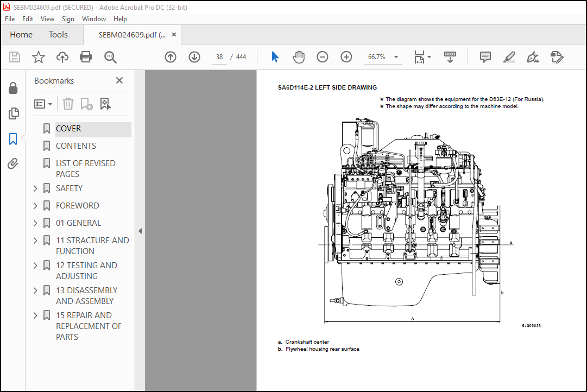This screenshot has width=587, height=392.
Task: Open the Attachments paperclip panel
Action: point(13,163)
